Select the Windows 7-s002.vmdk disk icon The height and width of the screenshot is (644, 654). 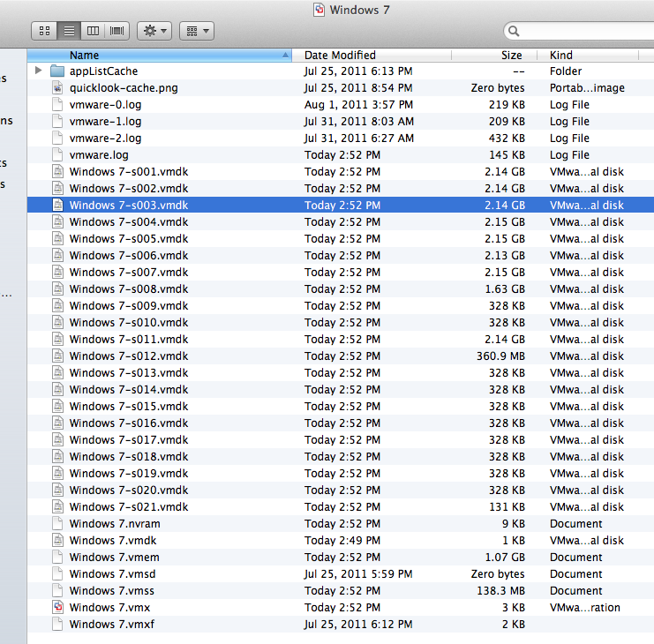(57, 189)
